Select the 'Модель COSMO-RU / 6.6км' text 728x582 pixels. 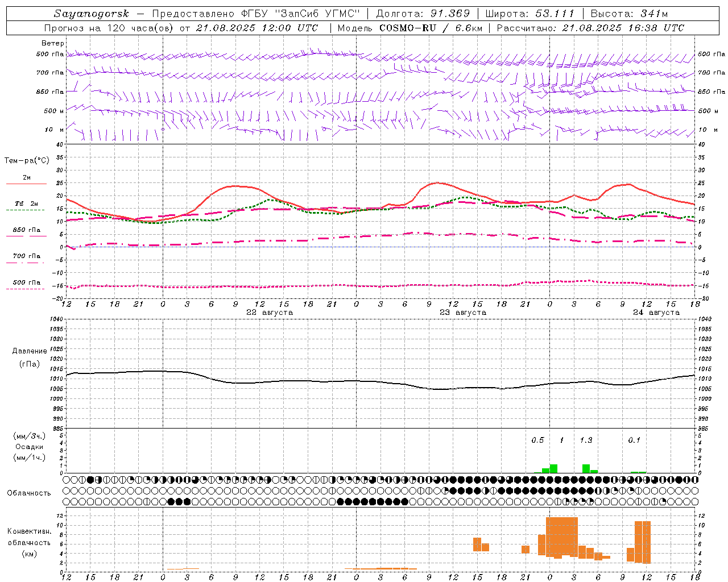(x=410, y=28)
